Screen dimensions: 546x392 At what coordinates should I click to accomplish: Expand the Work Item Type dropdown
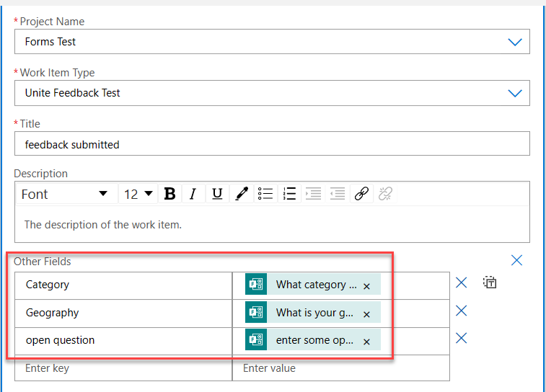pyautogui.click(x=514, y=94)
